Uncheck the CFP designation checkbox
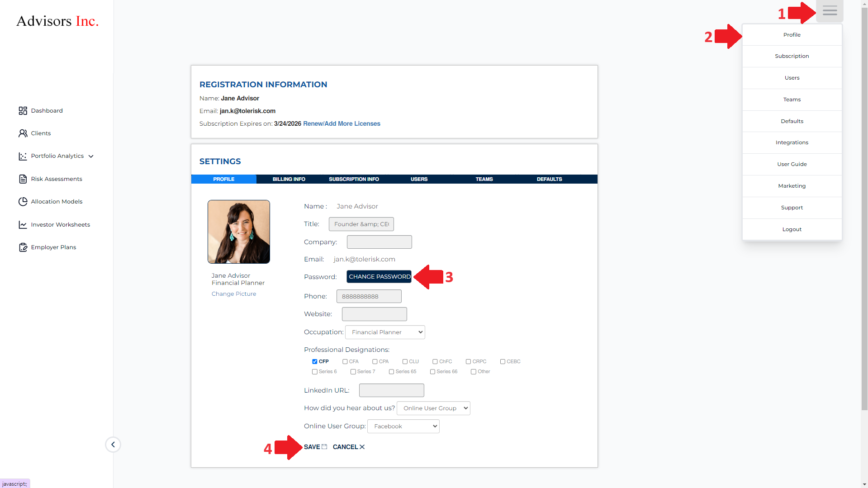The height and width of the screenshot is (488, 868). tap(314, 362)
